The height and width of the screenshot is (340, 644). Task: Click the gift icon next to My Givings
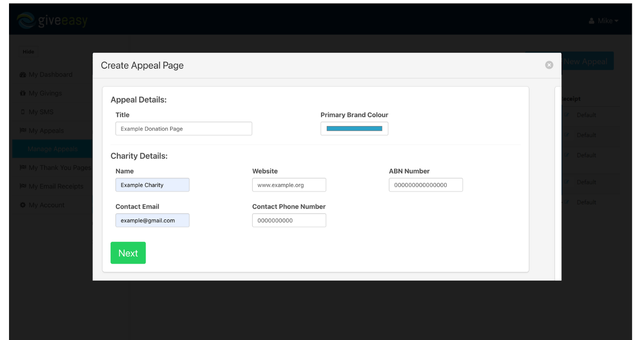click(22, 93)
